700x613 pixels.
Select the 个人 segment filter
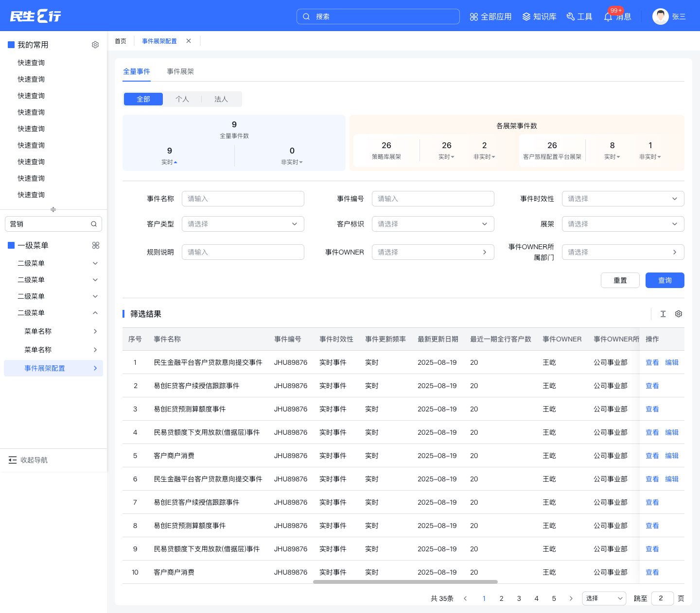tap(182, 99)
